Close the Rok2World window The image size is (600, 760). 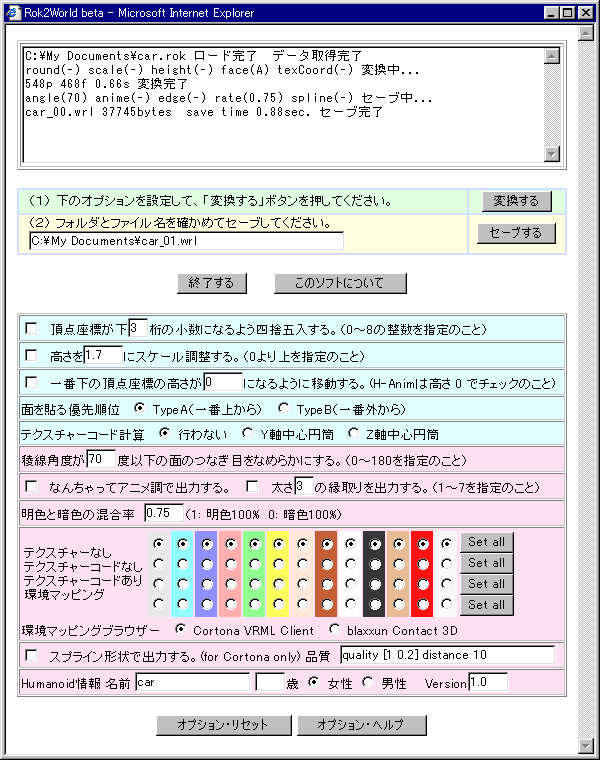click(586, 13)
